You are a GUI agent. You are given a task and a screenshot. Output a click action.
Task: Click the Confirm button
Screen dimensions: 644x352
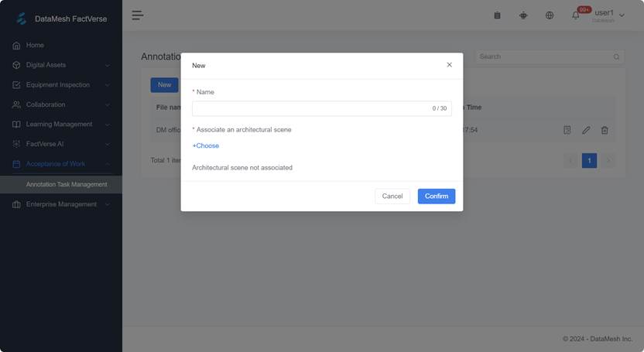pos(436,197)
